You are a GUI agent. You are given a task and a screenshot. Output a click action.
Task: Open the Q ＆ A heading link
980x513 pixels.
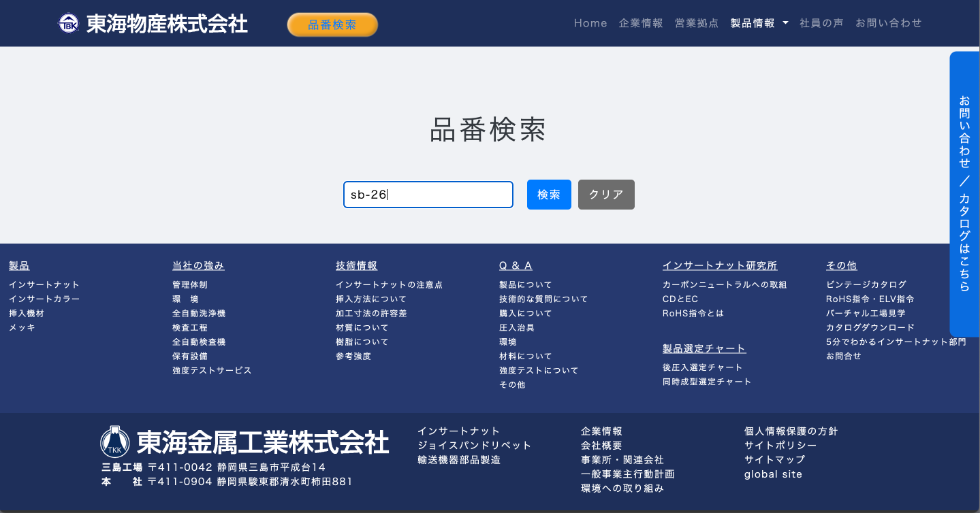[516, 265]
